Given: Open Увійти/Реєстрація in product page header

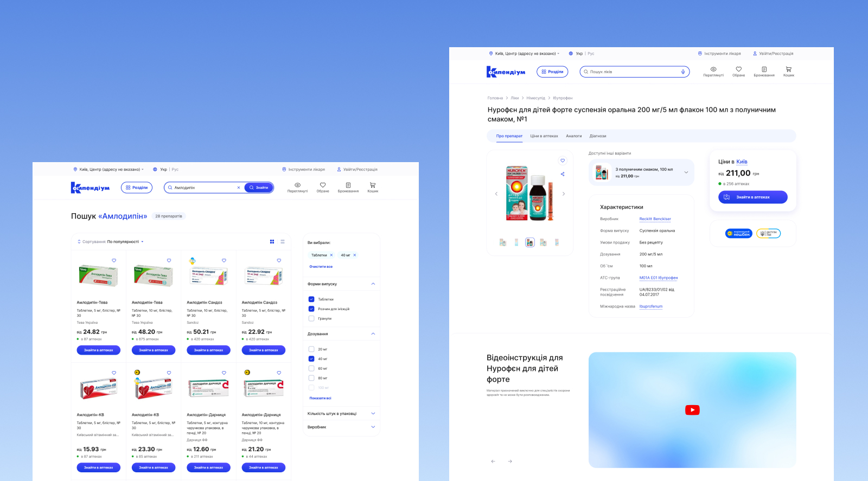Looking at the screenshot, I should coord(773,54).
